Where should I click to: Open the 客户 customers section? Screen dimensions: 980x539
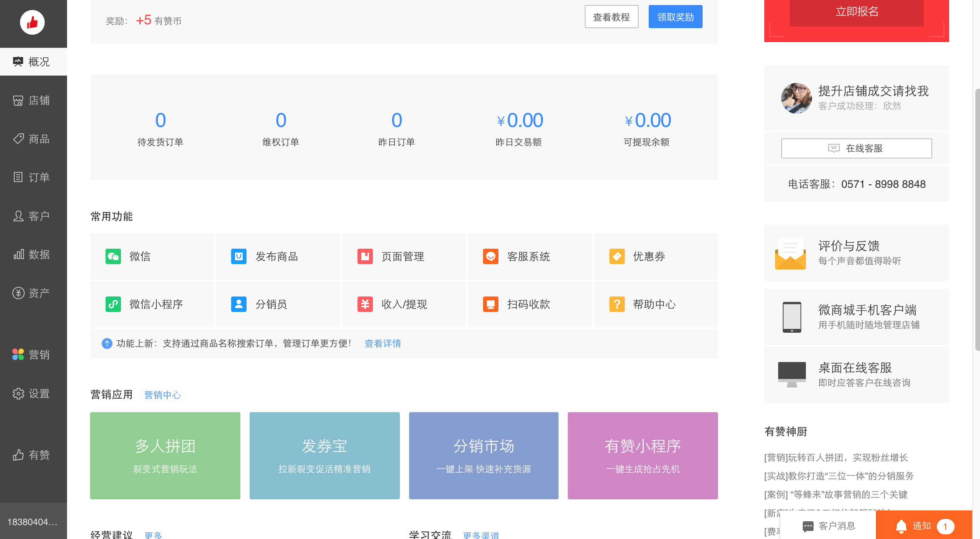point(33,216)
